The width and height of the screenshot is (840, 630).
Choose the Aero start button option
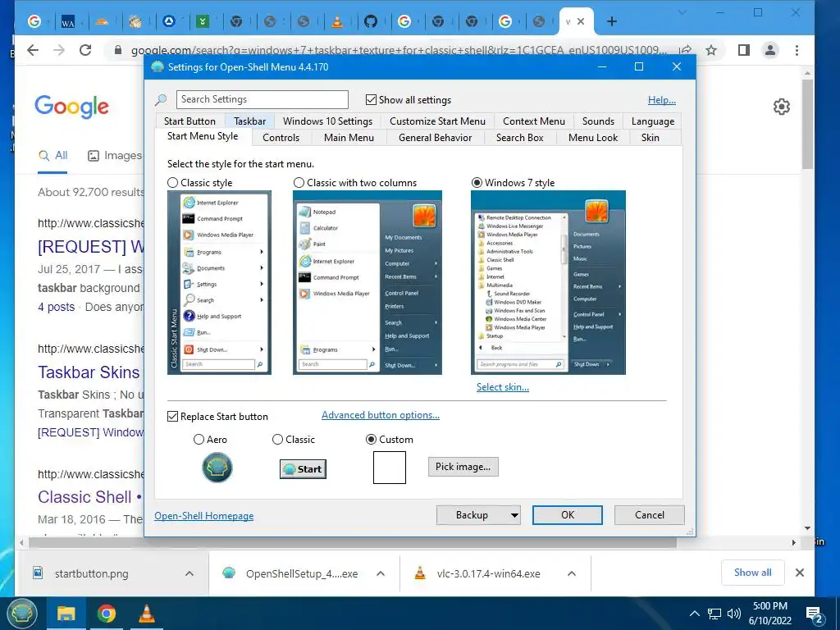199,440
